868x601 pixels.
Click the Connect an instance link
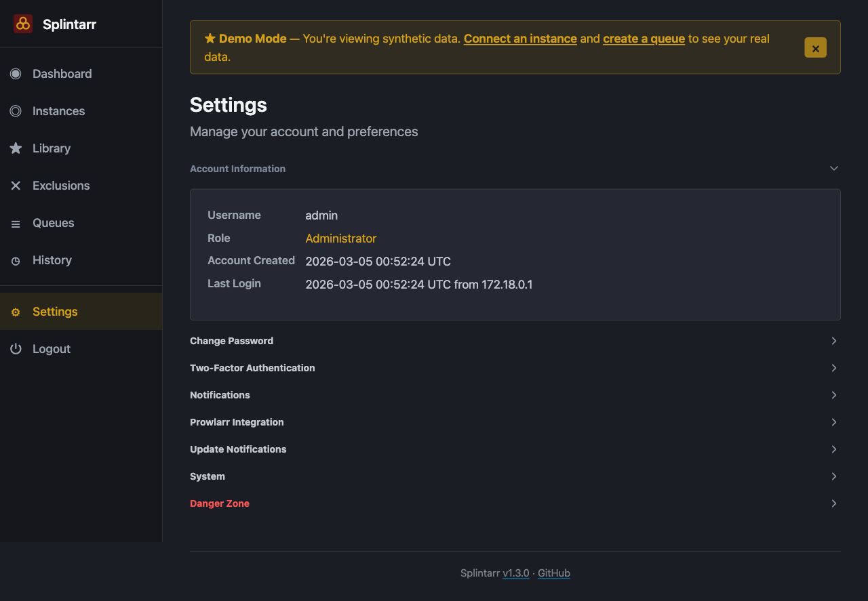click(520, 39)
